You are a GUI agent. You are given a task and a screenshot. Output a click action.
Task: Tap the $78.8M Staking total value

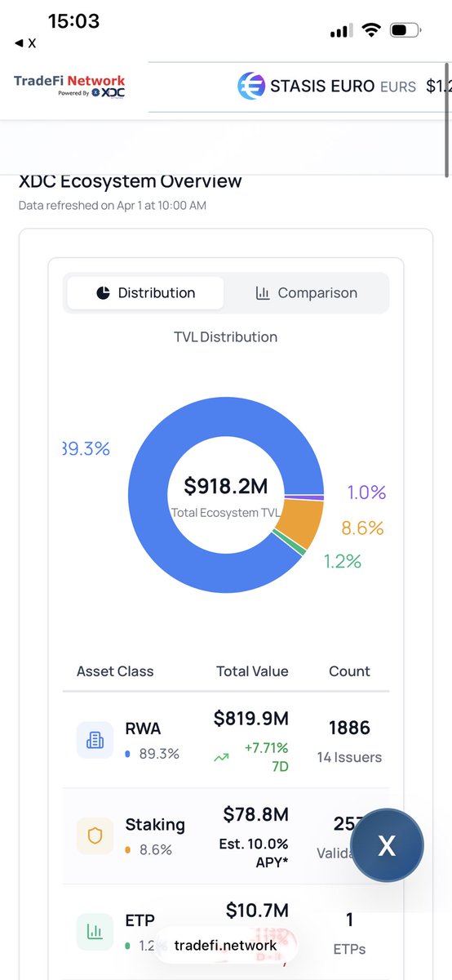point(255,814)
